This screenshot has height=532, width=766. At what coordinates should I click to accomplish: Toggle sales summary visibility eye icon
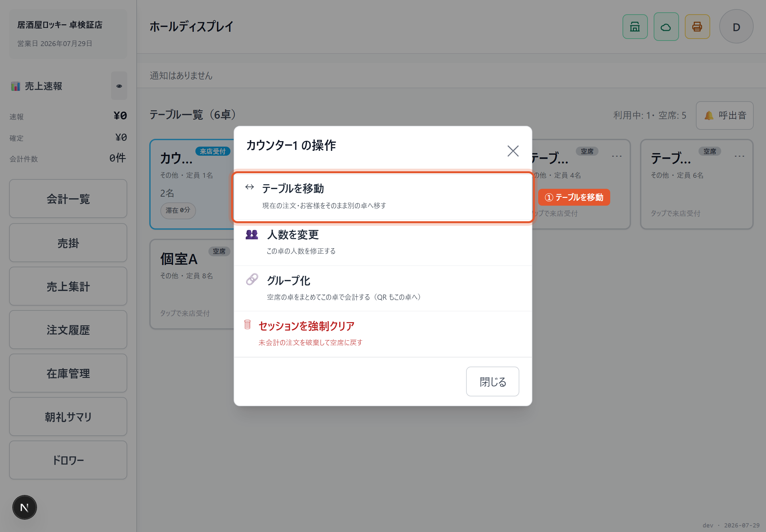[x=119, y=86]
